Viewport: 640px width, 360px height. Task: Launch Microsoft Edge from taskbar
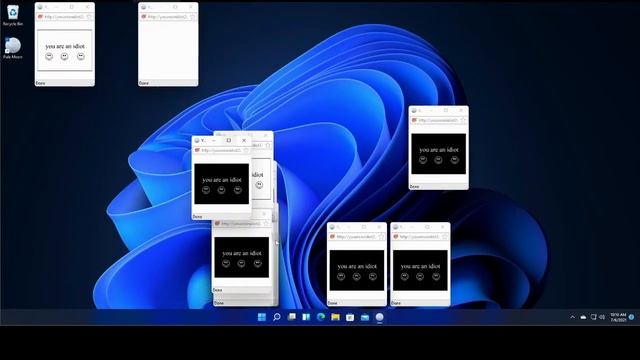[x=321, y=317]
